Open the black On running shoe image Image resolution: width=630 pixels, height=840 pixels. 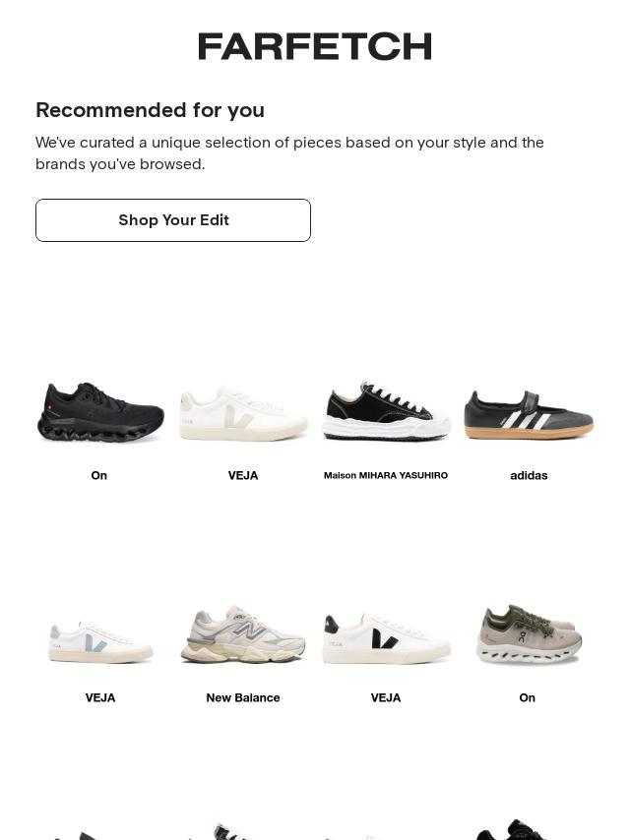[100, 412]
